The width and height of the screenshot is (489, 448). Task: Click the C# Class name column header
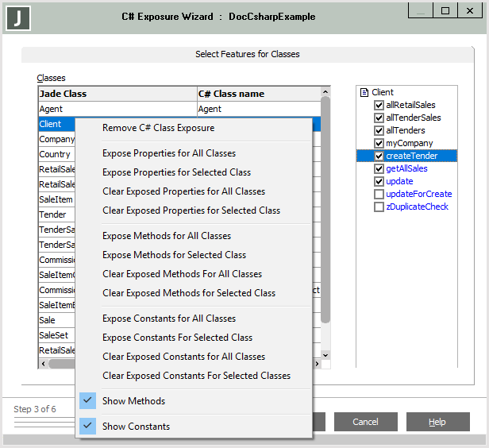(x=259, y=94)
